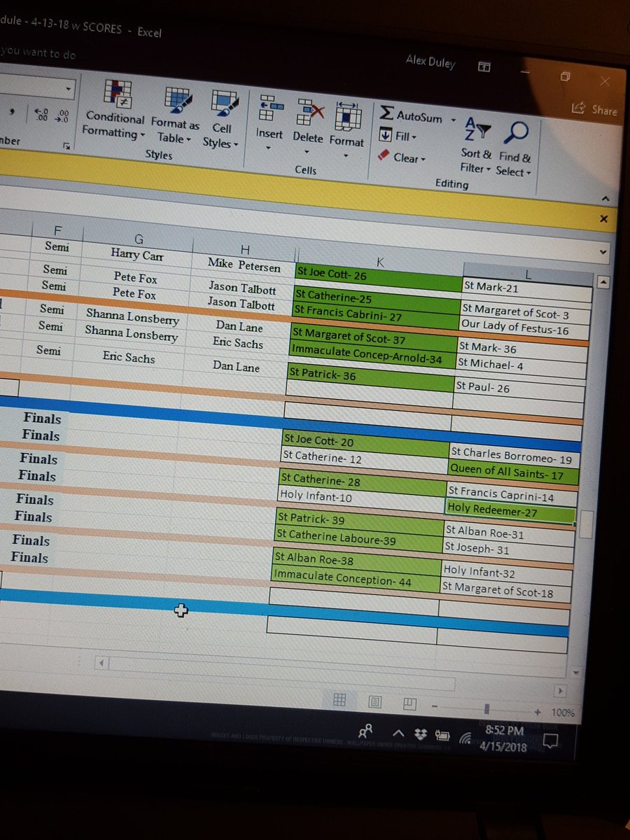This screenshot has height=840, width=630.
Task: Select cell Holy Redeemer-27
Action: (x=510, y=510)
